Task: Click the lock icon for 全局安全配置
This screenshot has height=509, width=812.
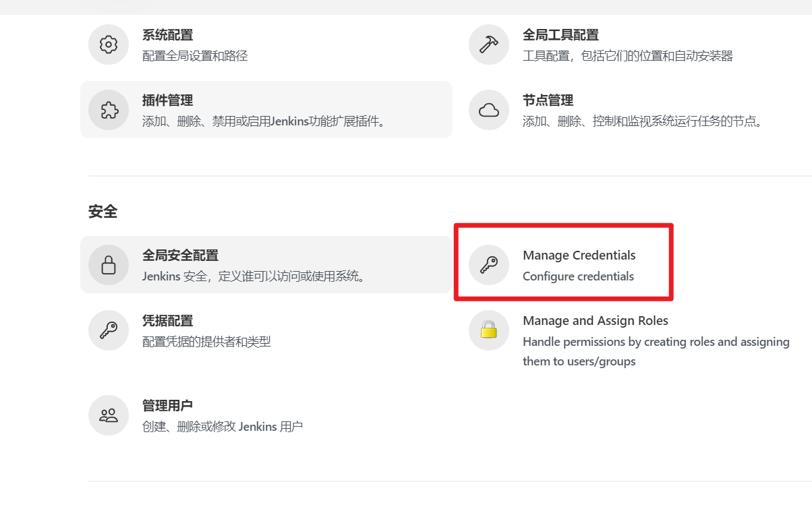Action: (x=108, y=265)
